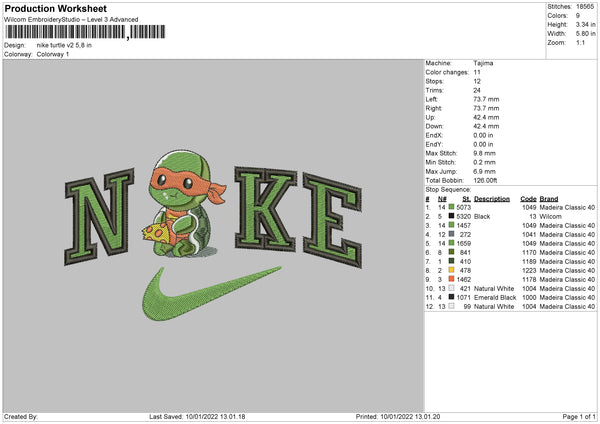The image size is (600, 424).
Task: Click the Emerald Black description
Action: [x=495, y=297]
